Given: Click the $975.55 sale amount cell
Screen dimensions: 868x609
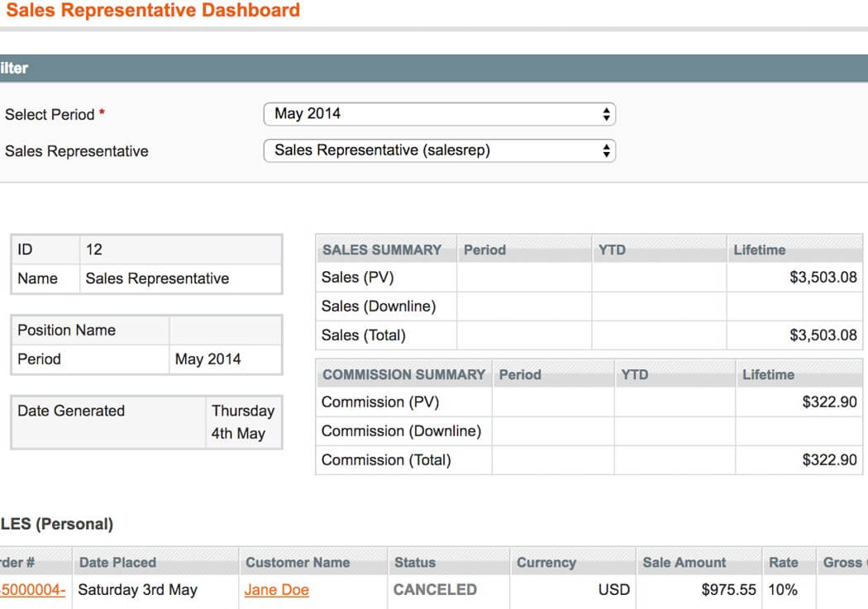Looking at the screenshot, I should click(728, 590).
